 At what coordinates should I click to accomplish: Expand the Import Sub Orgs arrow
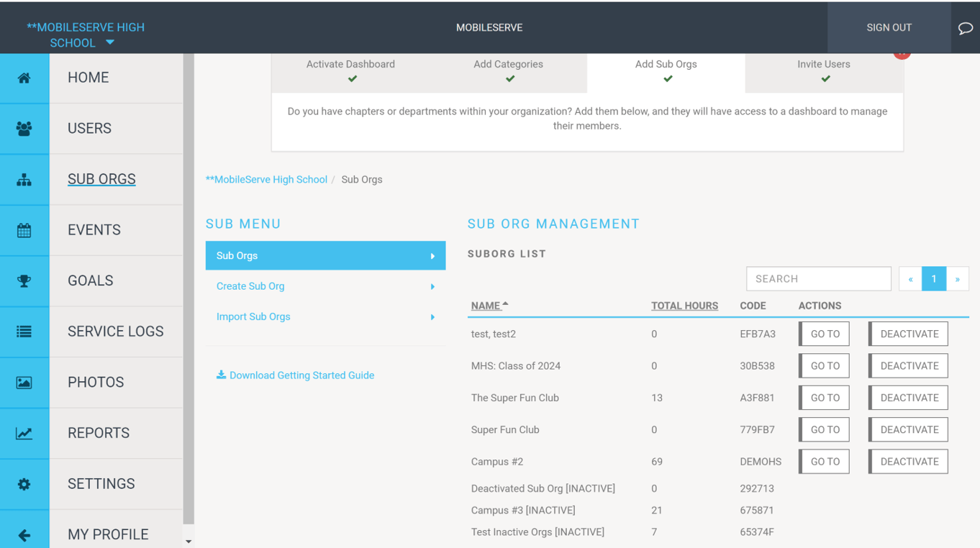432,316
